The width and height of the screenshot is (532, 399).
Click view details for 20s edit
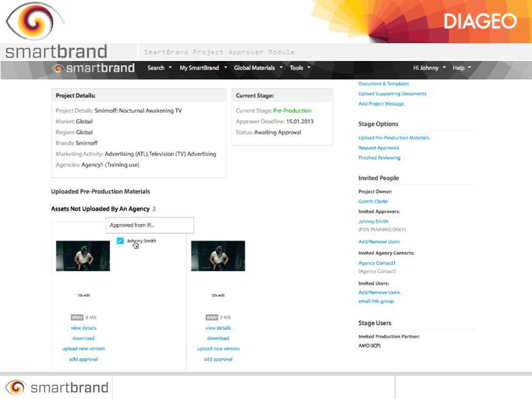pos(218,328)
